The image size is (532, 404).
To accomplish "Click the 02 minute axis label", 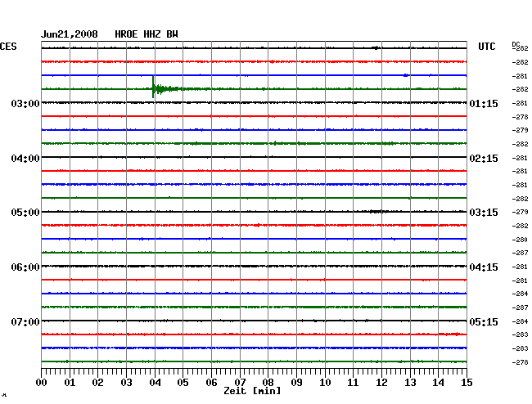I will click(x=97, y=382).
